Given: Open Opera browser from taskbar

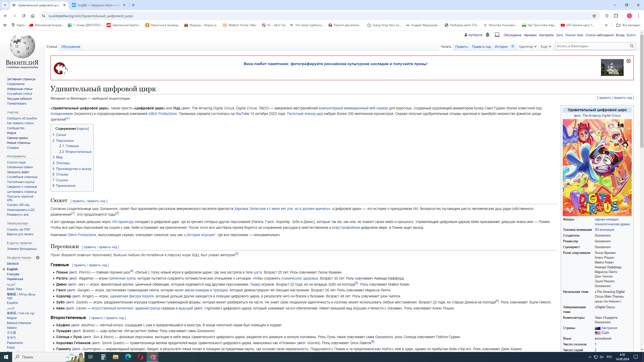Looking at the screenshot, I should (x=140, y=357).
